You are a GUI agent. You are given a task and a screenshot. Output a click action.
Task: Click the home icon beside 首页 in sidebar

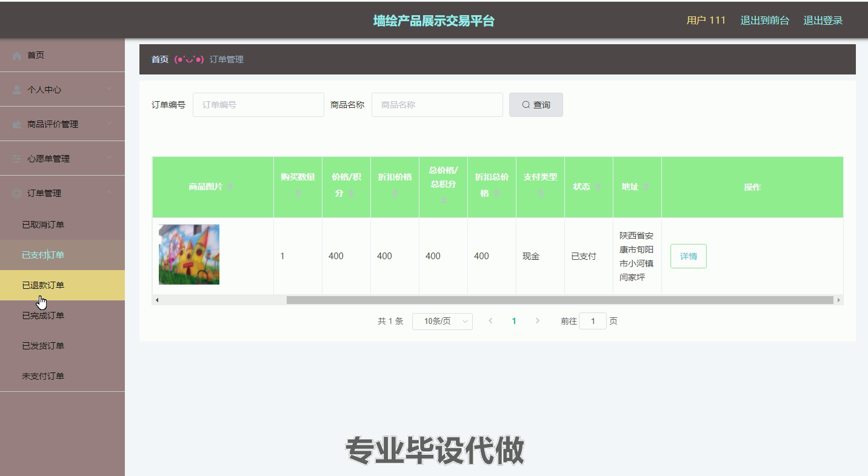(x=17, y=55)
